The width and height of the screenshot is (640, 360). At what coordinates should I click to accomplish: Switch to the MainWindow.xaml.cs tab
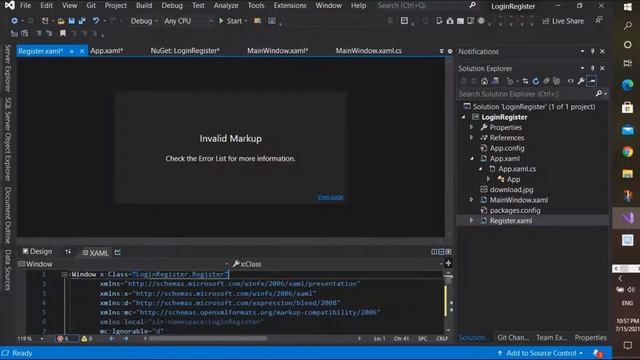pos(369,51)
